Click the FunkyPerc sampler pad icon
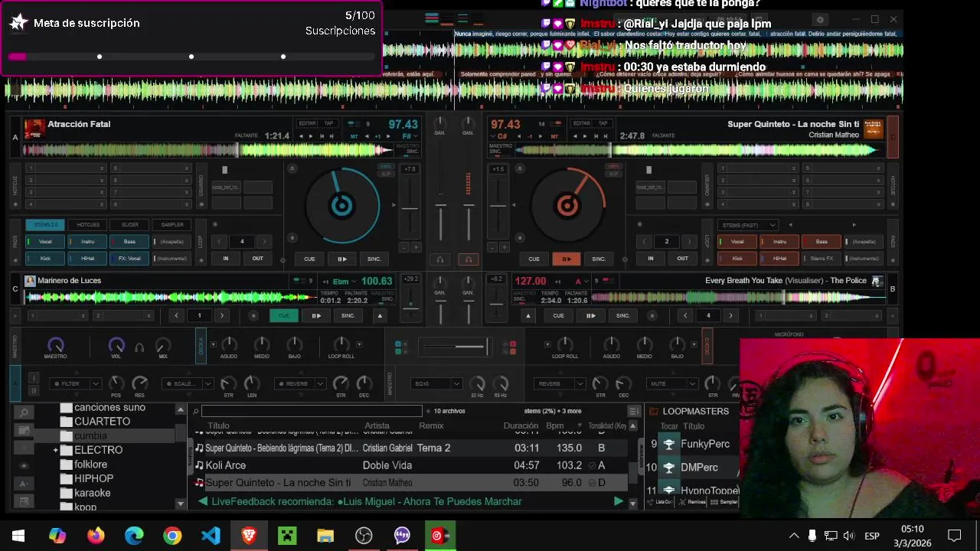Image resolution: width=980 pixels, height=551 pixels. [x=669, y=444]
